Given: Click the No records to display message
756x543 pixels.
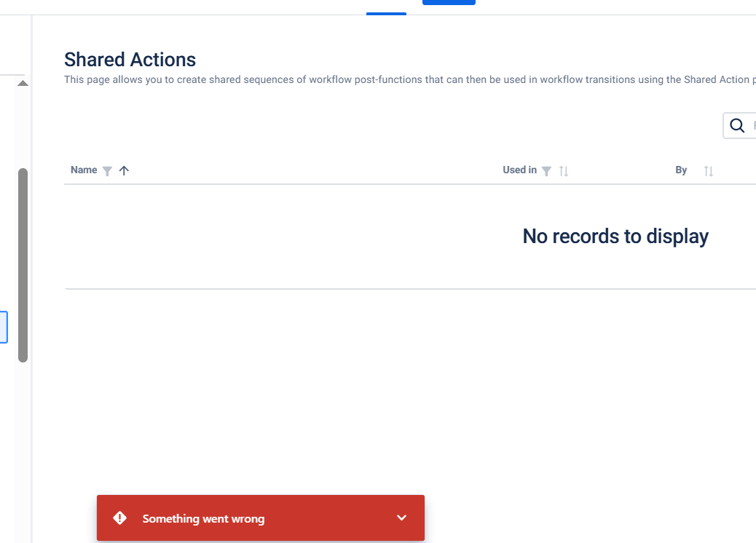Looking at the screenshot, I should (x=615, y=237).
